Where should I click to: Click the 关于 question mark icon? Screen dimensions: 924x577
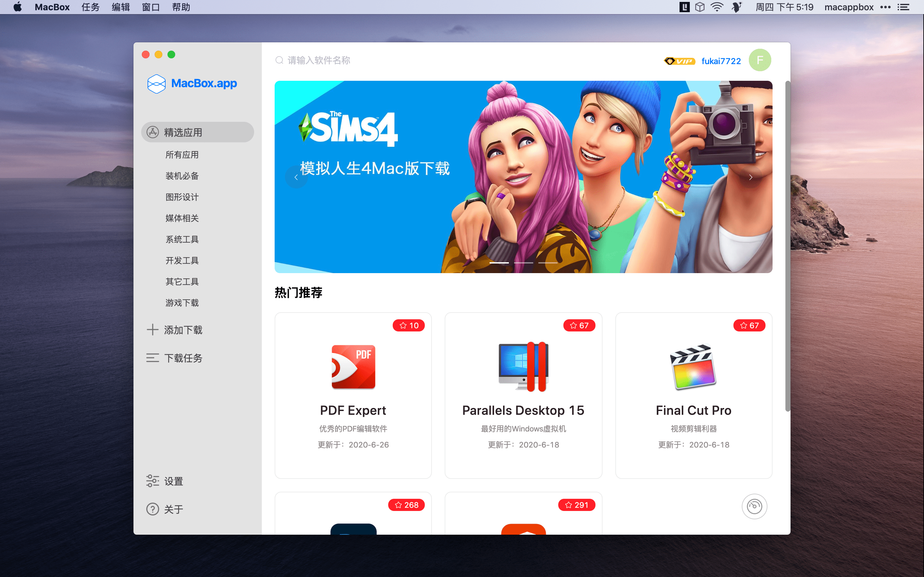pos(152,509)
